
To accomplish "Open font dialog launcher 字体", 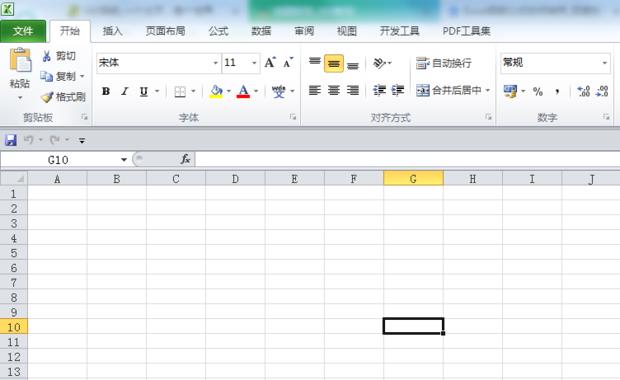I will point(293,117).
